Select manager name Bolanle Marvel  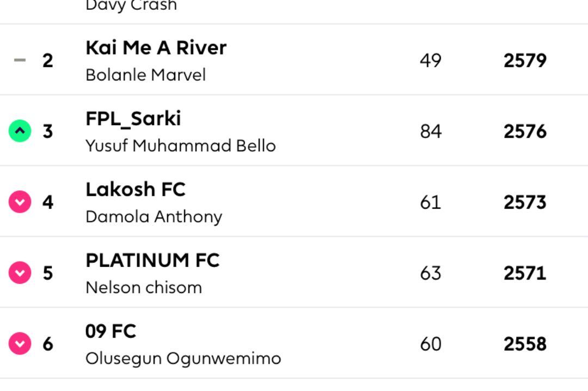point(145,75)
